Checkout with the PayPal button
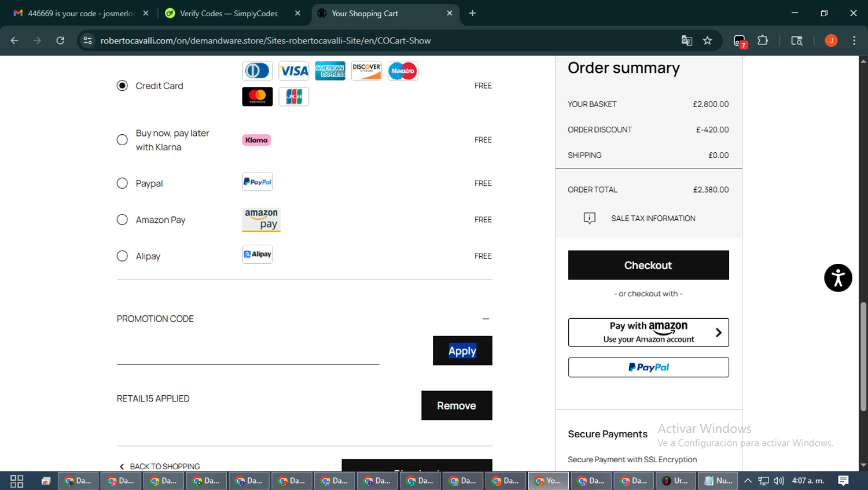 (x=648, y=367)
